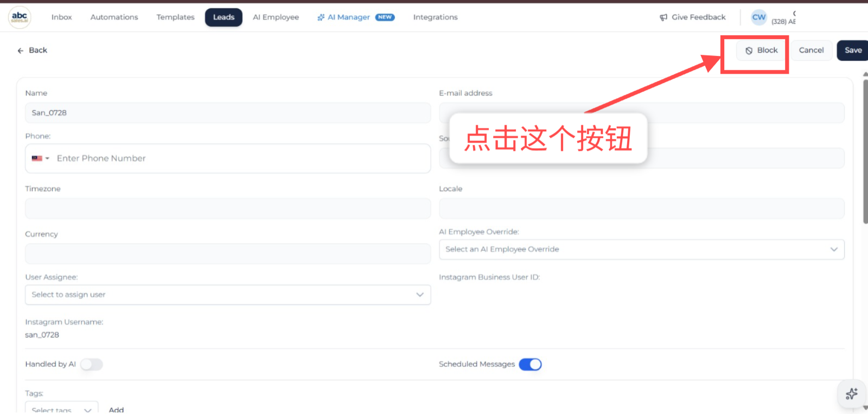
Task: Click the Give Feedback megaphone icon
Action: tap(663, 17)
